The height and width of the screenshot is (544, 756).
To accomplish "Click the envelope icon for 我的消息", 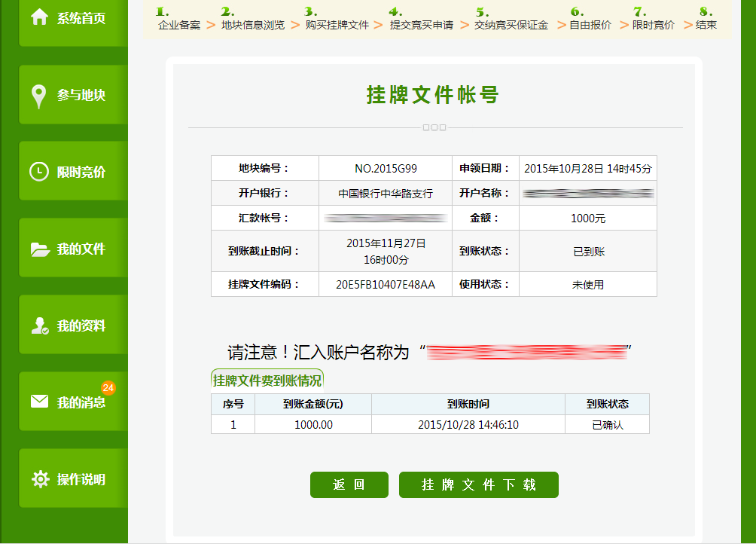I will point(39,402).
